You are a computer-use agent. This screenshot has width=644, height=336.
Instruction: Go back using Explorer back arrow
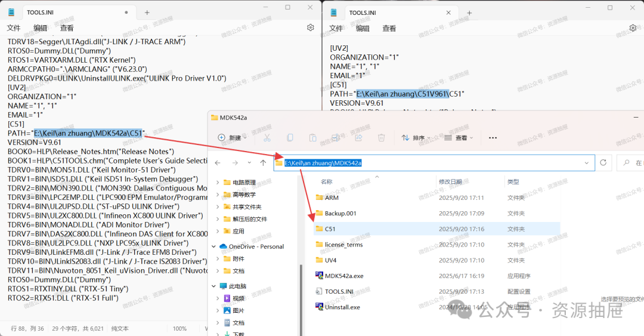(x=218, y=163)
